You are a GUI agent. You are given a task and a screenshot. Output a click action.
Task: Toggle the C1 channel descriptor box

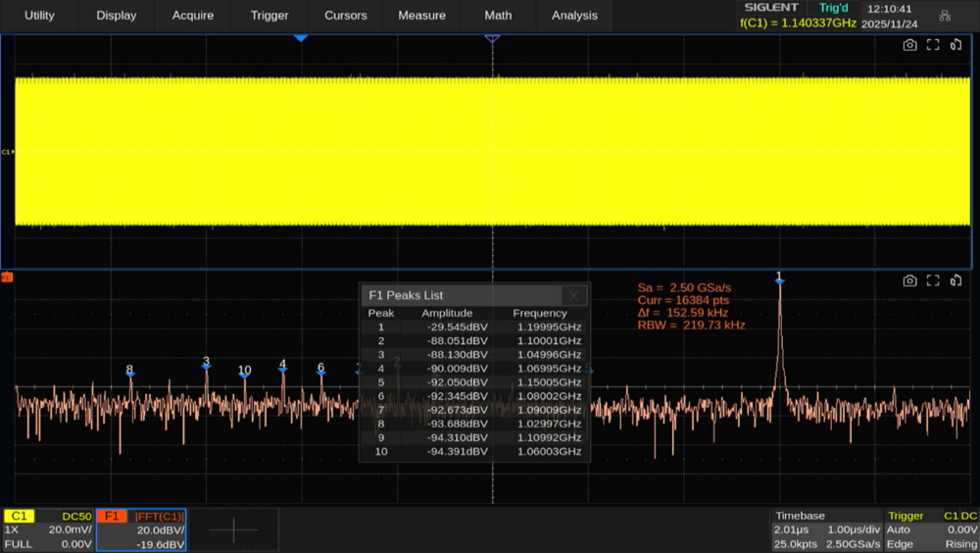pos(48,529)
